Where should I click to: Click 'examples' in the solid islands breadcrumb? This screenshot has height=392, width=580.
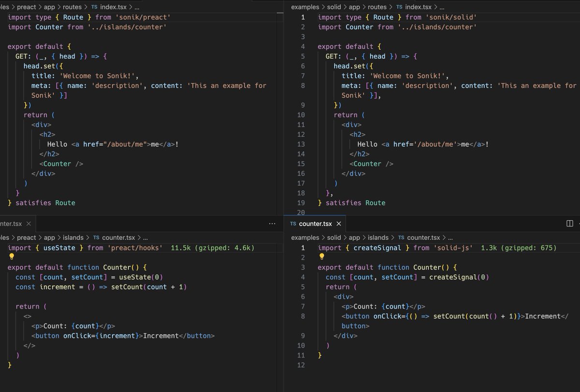click(305, 238)
